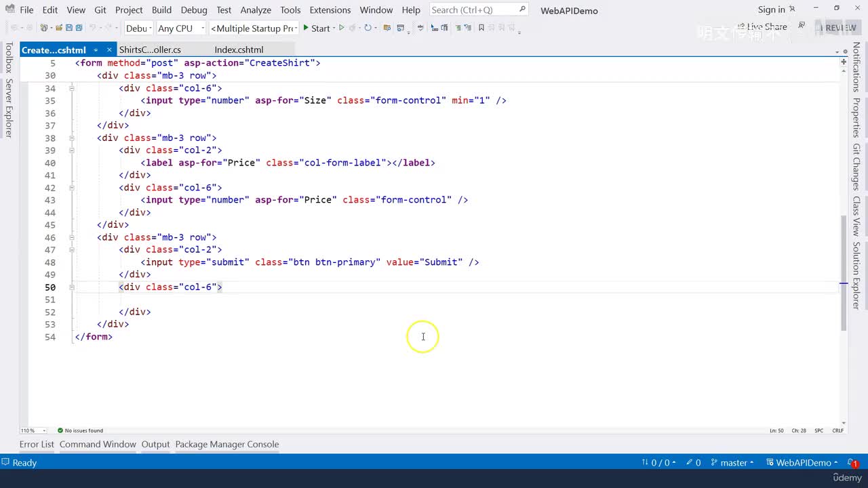This screenshot has width=868, height=488.
Task: Open the Output tab
Action: click(155, 445)
